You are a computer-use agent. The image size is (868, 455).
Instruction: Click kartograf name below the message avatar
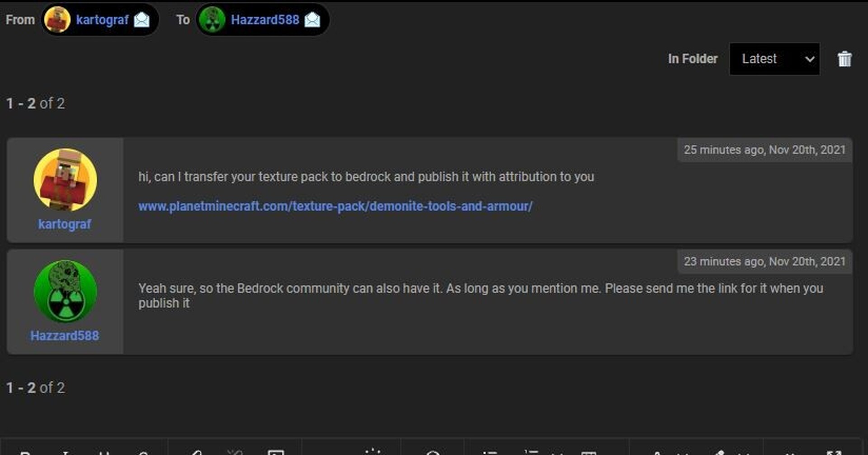(x=65, y=224)
